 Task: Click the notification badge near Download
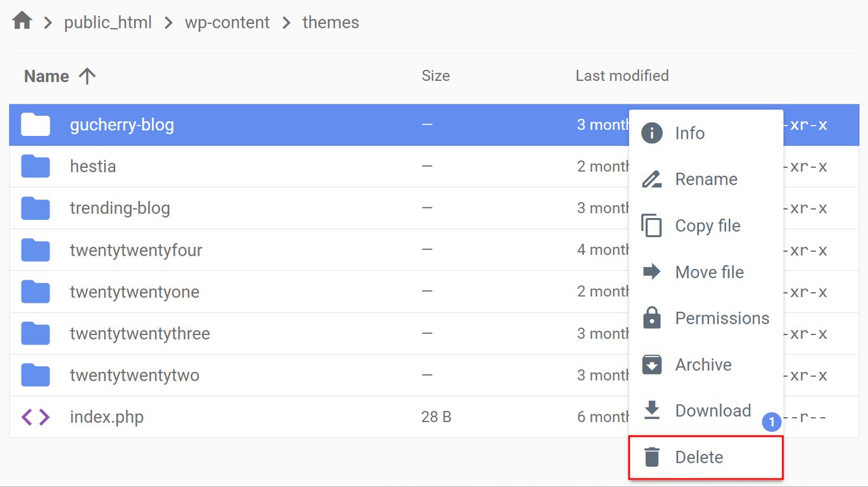pyautogui.click(x=771, y=422)
